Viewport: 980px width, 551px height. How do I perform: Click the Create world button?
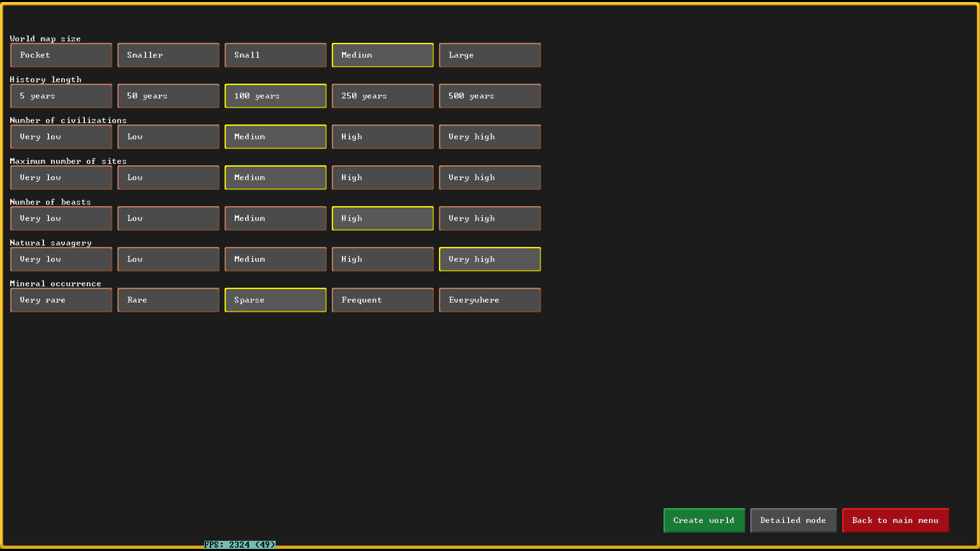click(704, 520)
